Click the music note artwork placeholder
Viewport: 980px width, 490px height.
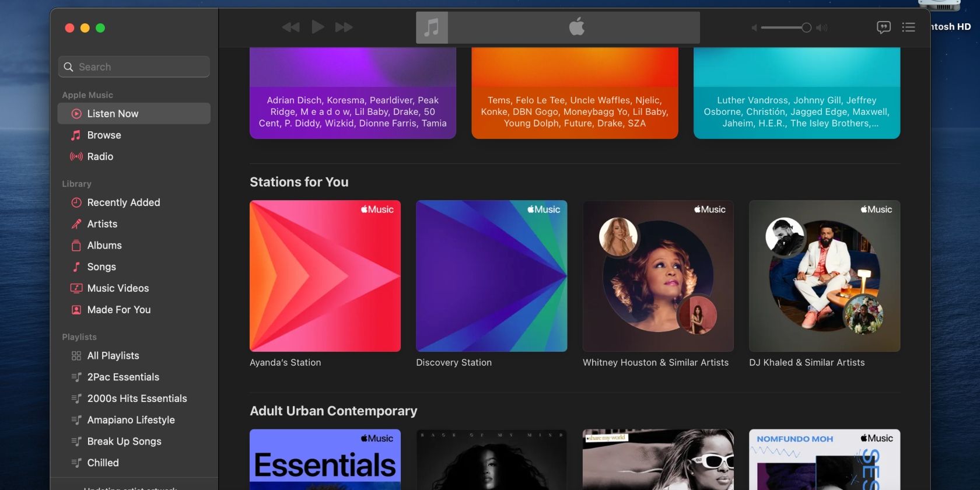coord(432,27)
